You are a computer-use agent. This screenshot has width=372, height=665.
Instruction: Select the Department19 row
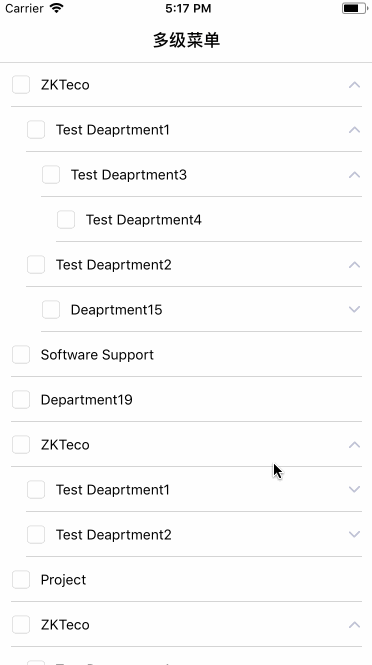(x=186, y=400)
